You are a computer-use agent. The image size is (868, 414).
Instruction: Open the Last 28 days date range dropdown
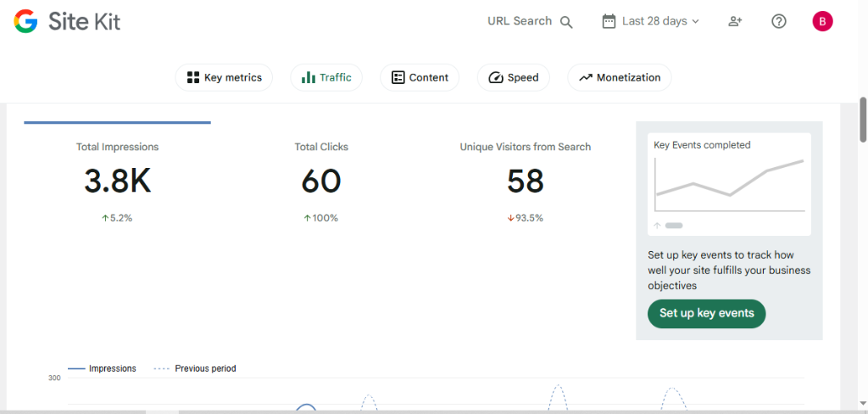tap(651, 21)
